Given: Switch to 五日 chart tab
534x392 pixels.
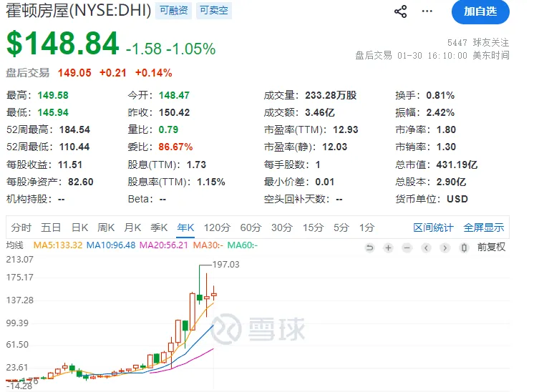Looking at the screenshot, I should 51,227.
